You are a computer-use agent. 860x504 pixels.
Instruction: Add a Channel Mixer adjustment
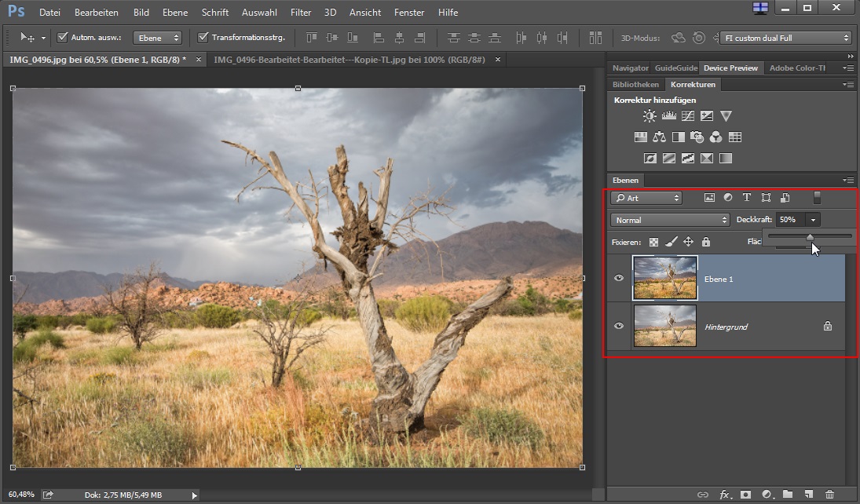click(x=715, y=137)
